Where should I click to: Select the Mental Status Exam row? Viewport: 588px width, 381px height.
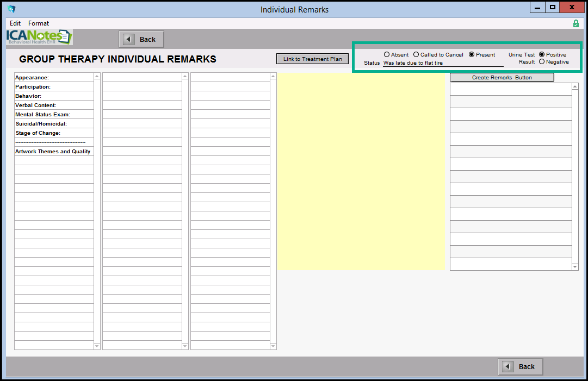tap(54, 115)
